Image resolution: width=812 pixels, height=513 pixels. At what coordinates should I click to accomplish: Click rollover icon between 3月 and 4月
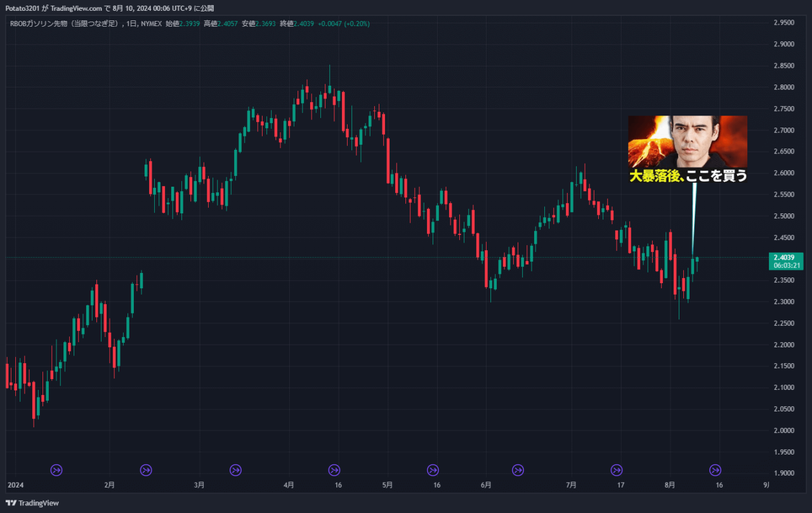point(235,470)
